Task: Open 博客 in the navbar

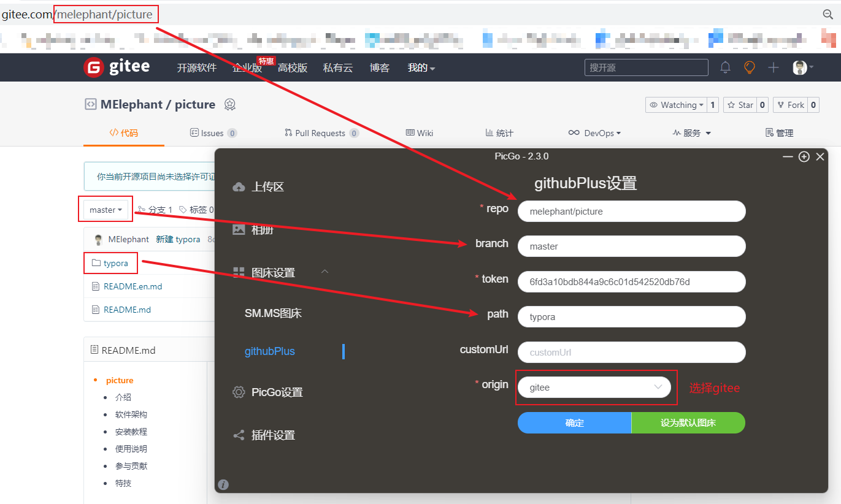Action: [x=380, y=67]
